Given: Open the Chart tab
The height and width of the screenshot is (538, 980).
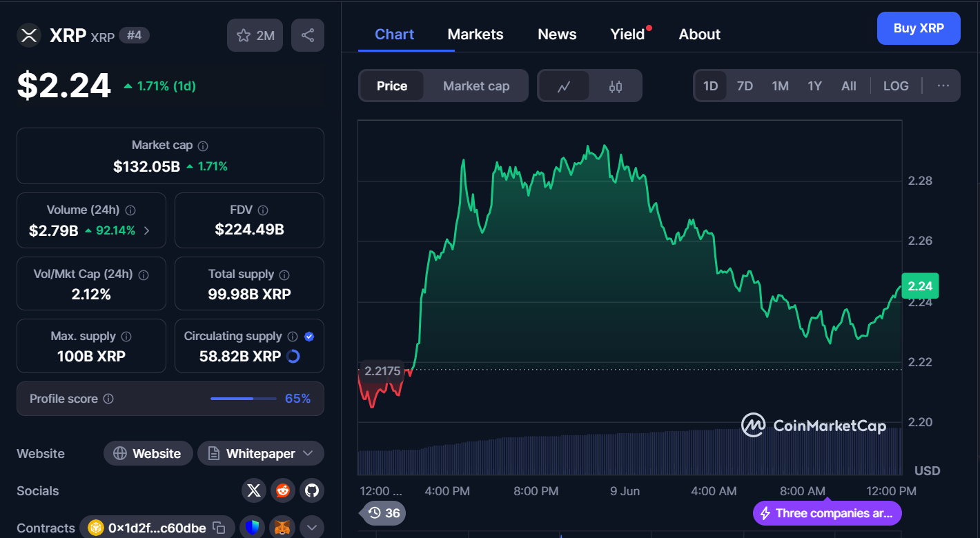Looking at the screenshot, I should click(395, 34).
